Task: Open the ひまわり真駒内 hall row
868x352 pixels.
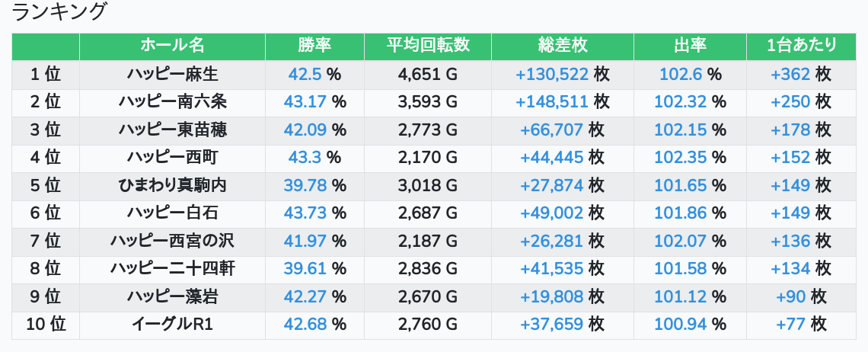Action: point(172,185)
